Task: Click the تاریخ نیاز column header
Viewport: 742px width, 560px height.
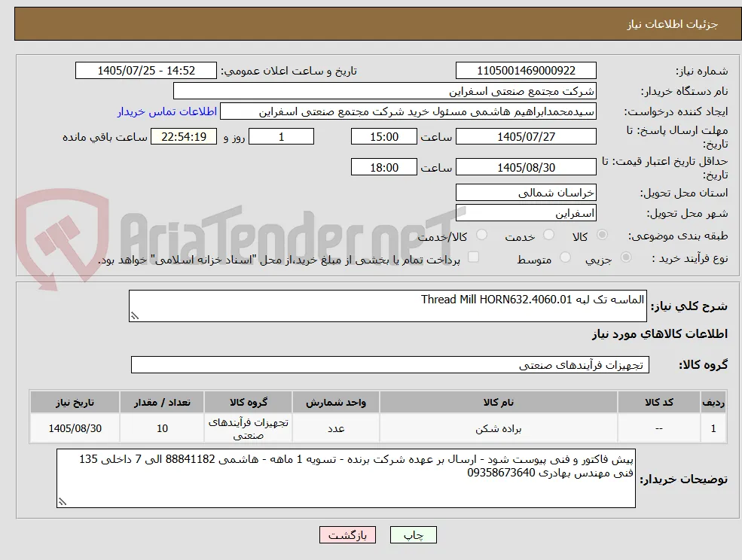Action: [x=75, y=403]
